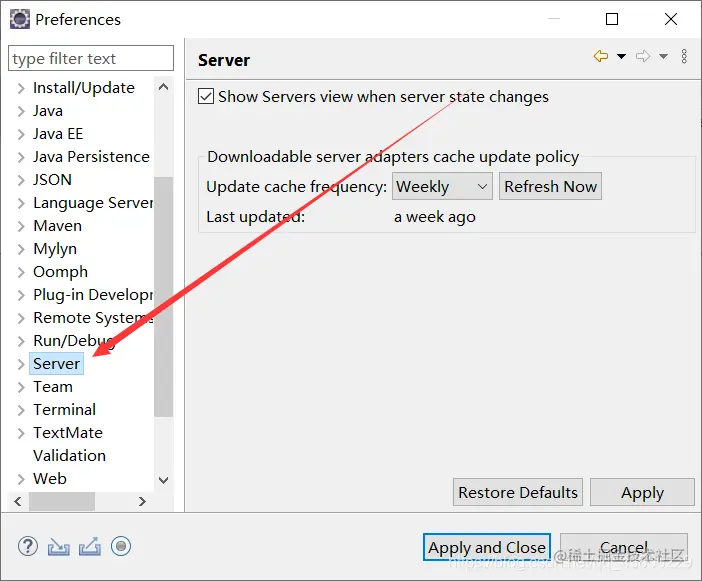Click the vertical scrollbar thumb in tree
The width and height of the screenshot is (702, 581).
pyautogui.click(x=163, y=296)
